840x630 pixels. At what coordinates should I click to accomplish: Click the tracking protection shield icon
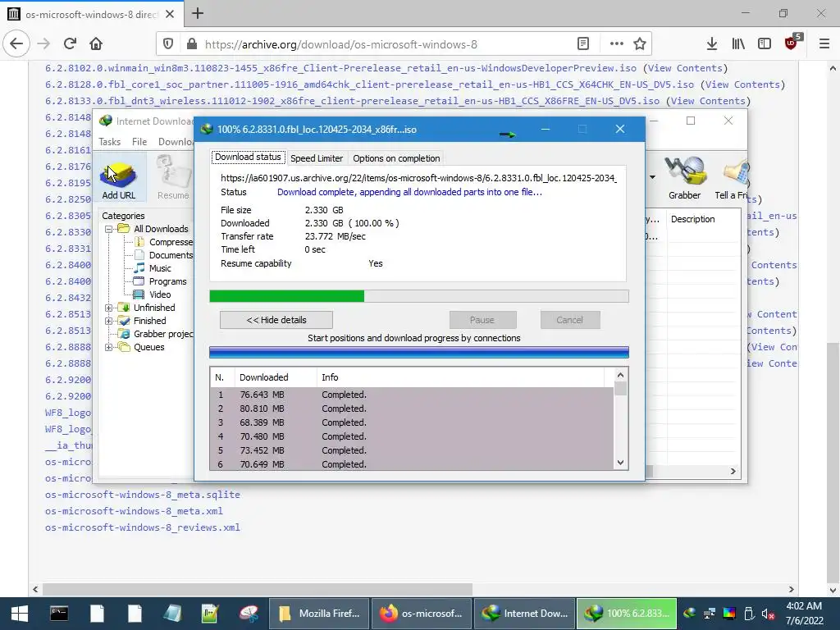click(x=168, y=44)
